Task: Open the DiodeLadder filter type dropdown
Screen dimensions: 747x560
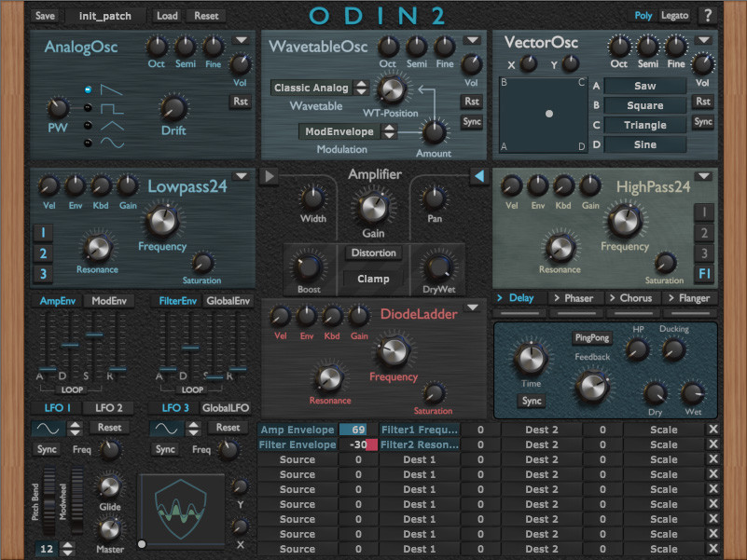Action: [x=473, y=307]
